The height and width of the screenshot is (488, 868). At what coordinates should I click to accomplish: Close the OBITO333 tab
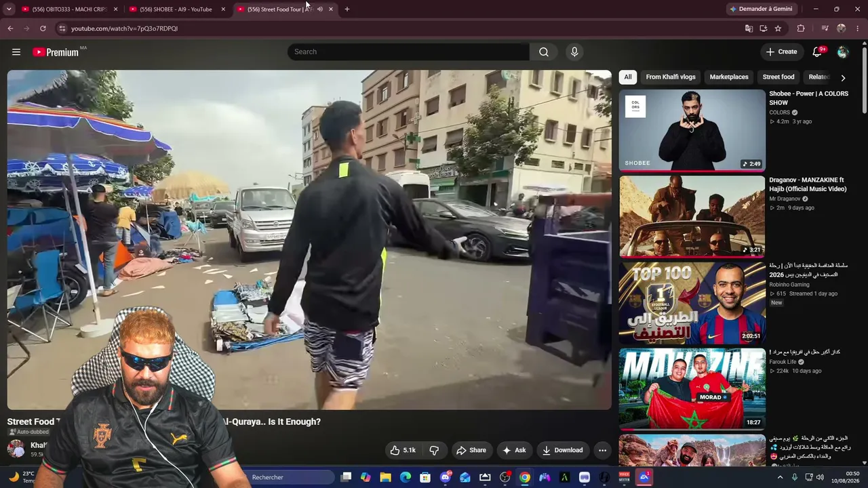pos(116,9)
